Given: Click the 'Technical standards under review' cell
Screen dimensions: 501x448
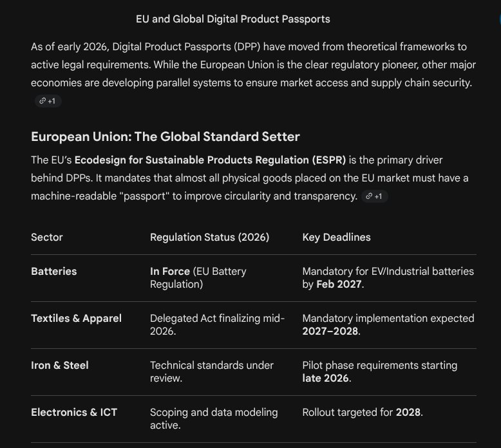Looking at the screenshot, I should coord(211,371).
